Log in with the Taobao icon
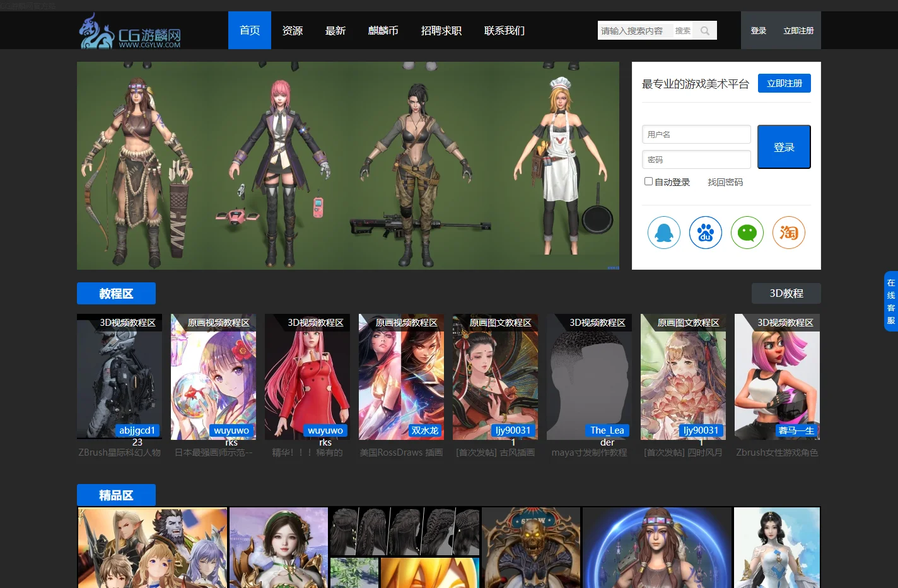This screenshot has height=588, width=898. (x=788, y=233)
